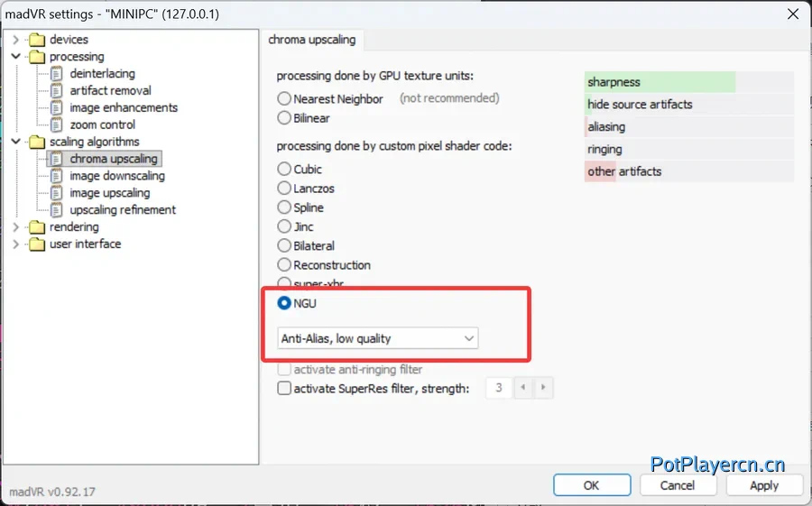
Task: Click the deinterlacing page icon
Action: [x=57, y=74]
